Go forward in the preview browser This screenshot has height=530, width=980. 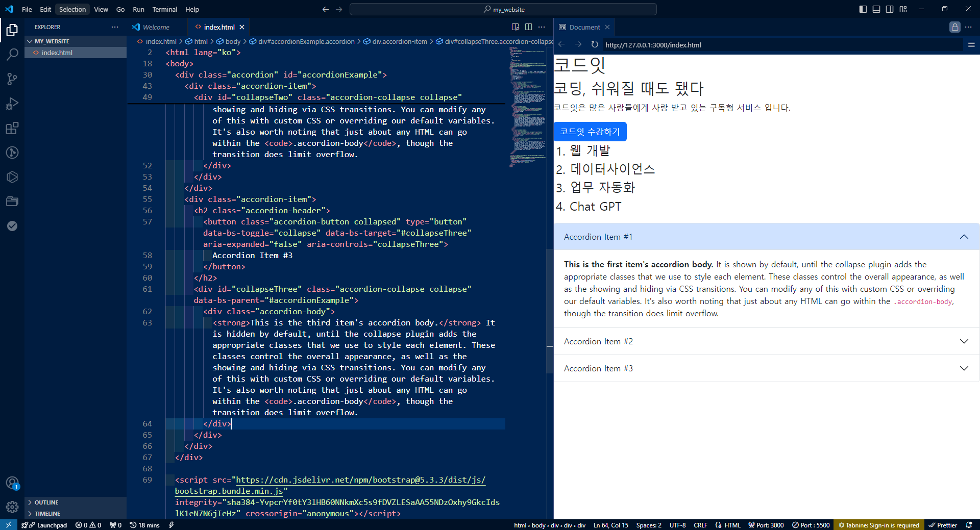(578, 45)
